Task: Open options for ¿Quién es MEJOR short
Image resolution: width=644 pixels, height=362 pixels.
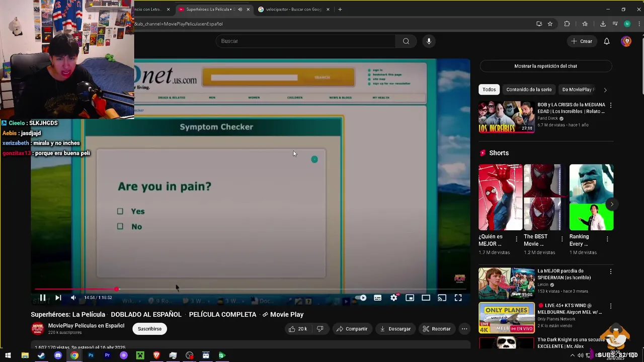Action: [516, 239]
